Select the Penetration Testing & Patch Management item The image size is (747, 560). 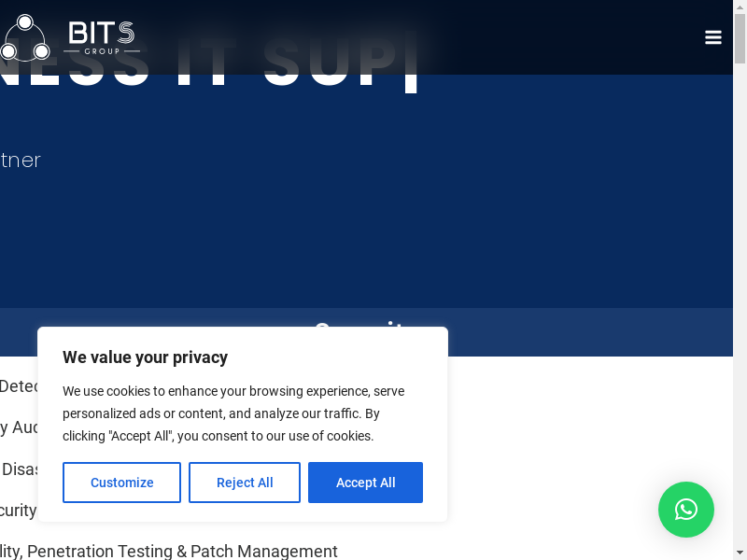(x=168, y=552)
